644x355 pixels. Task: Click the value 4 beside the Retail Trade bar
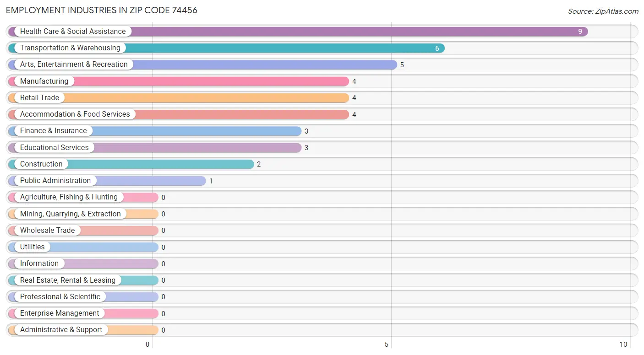(354, 98)
